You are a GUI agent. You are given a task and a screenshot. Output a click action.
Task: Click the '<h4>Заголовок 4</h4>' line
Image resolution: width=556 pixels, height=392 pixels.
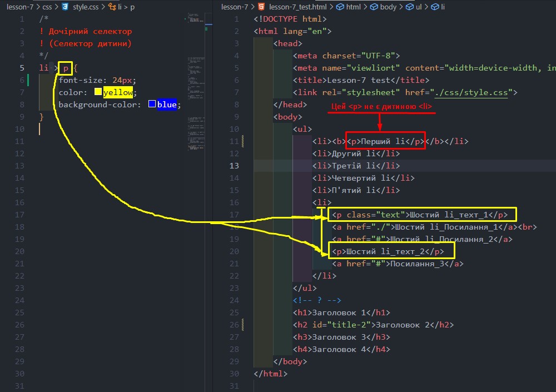[341, 349]
